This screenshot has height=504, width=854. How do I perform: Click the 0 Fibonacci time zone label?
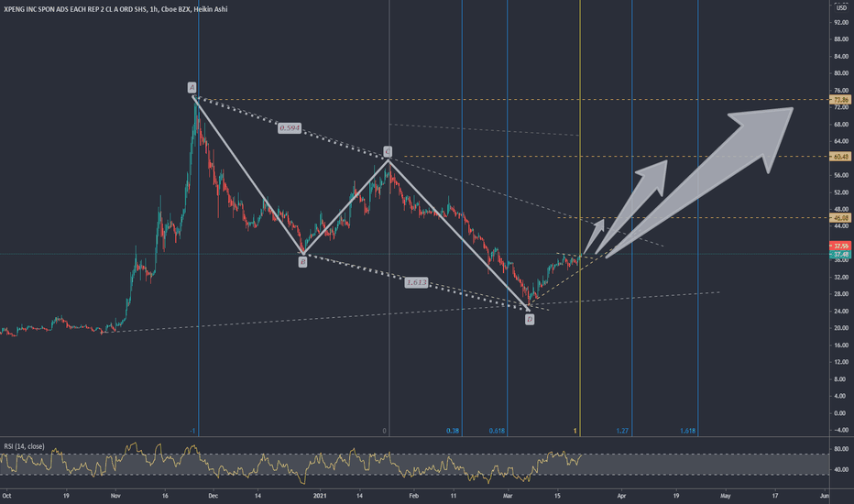(385, 431)
